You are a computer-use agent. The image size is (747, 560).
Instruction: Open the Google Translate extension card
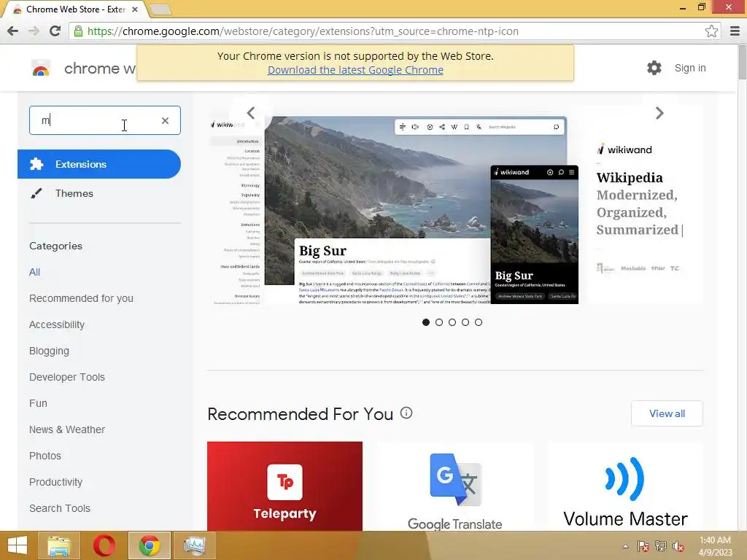click(455, 486)
